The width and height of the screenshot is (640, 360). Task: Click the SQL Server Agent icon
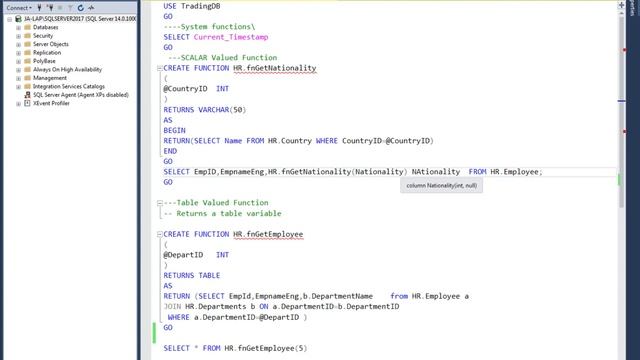27,95
